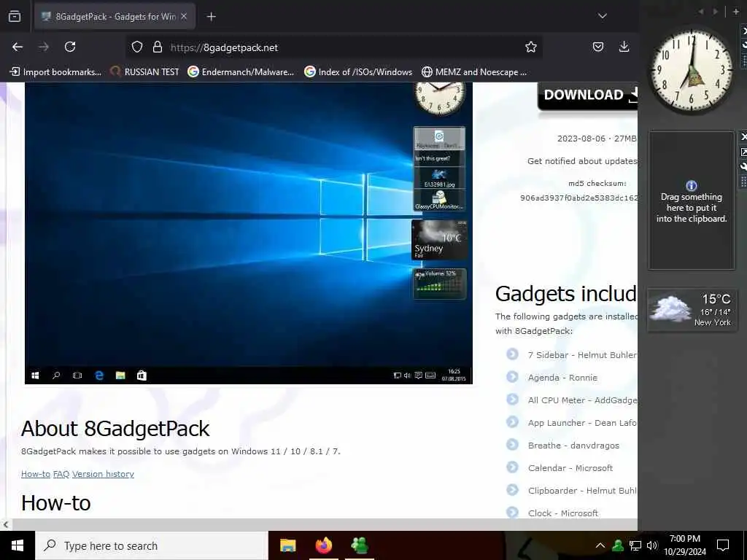
Task: Focus the Type here to search box
Action: coord(152,545)
